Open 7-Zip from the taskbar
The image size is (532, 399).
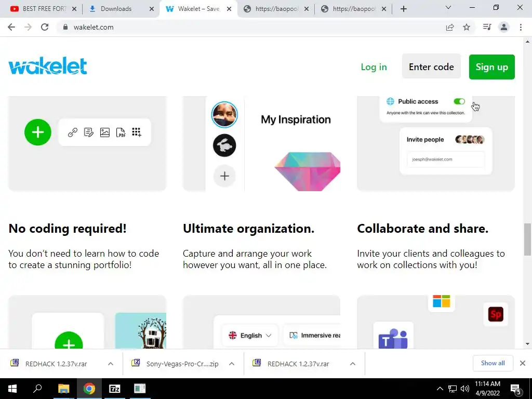(x=114, y=389)
